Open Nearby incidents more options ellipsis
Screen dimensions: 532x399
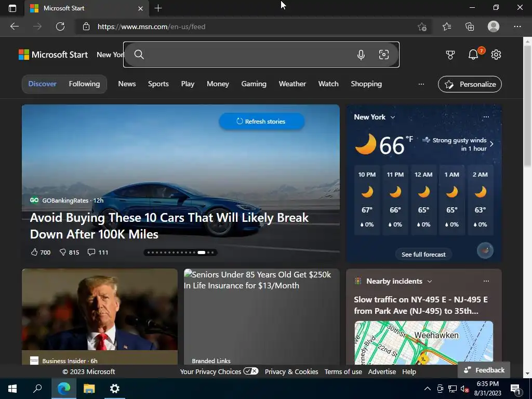coord(486,281)
